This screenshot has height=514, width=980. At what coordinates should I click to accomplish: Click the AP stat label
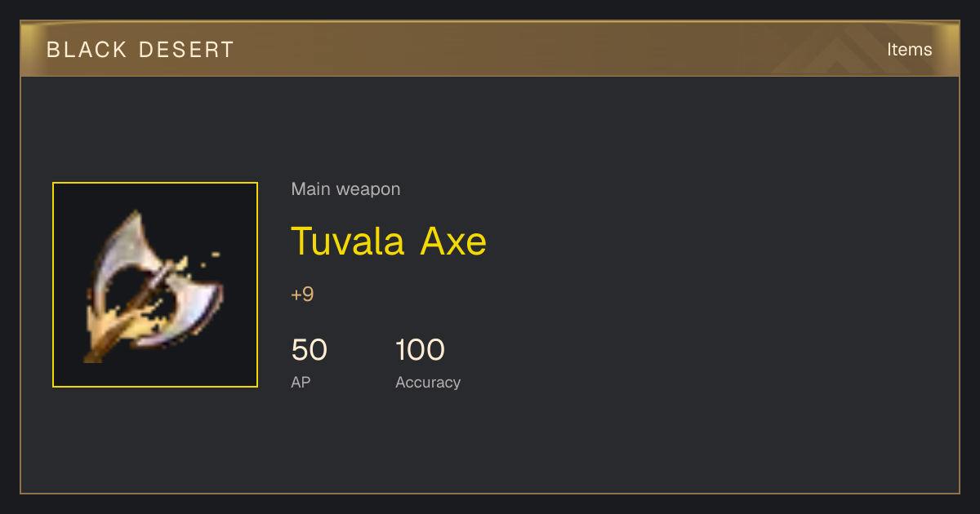301,382
